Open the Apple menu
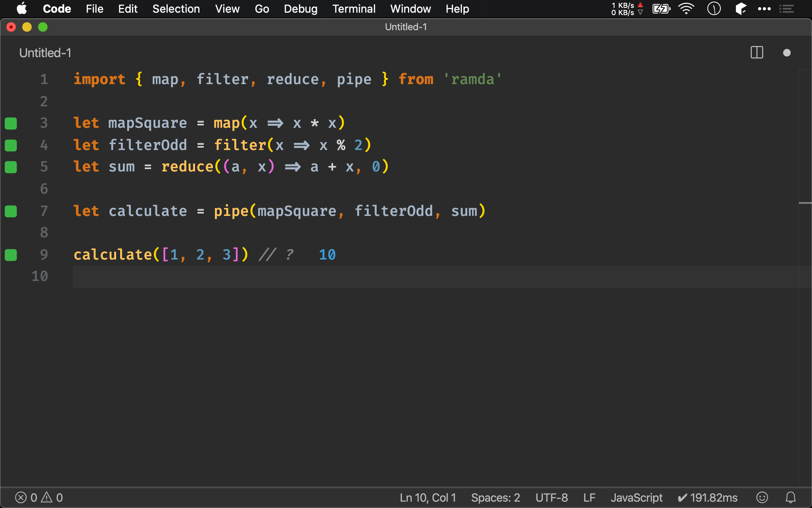The height and width of the screenshot is (508, 812). 22,9
